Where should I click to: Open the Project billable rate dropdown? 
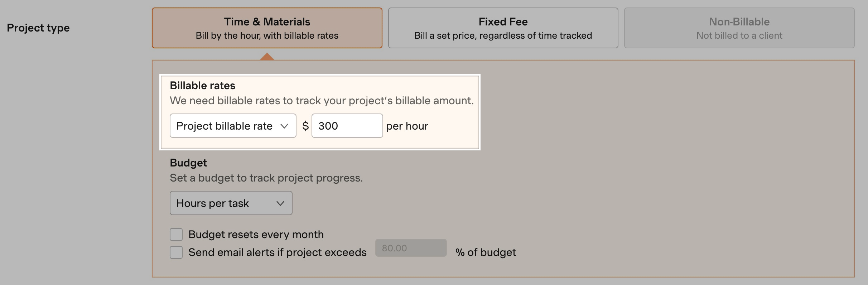(x=233, y=126)
